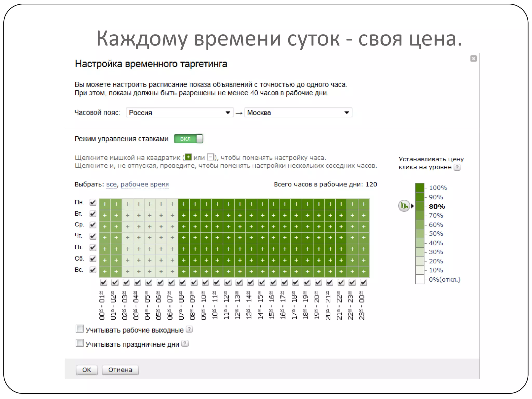Screen dimensions: 532x399
Task: Toggle Sunday 23–00 hour cell
Action: point(364,272)
